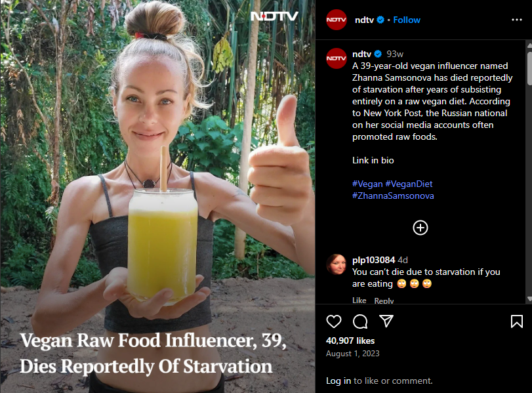This screenshot has width=532, height=393.
Task: Reply to plp103084's comment
Action: 384,300
